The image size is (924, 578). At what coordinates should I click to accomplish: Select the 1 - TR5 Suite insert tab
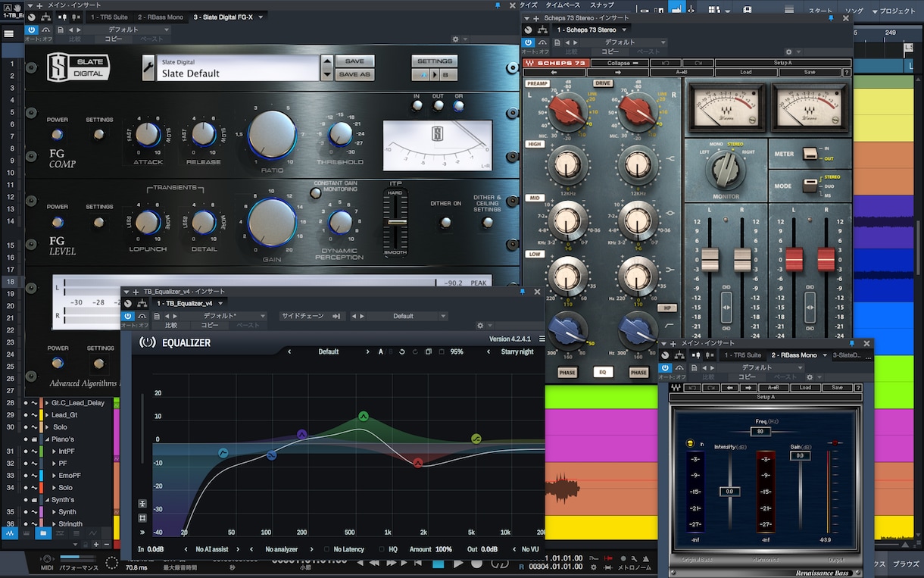point(109,17)
